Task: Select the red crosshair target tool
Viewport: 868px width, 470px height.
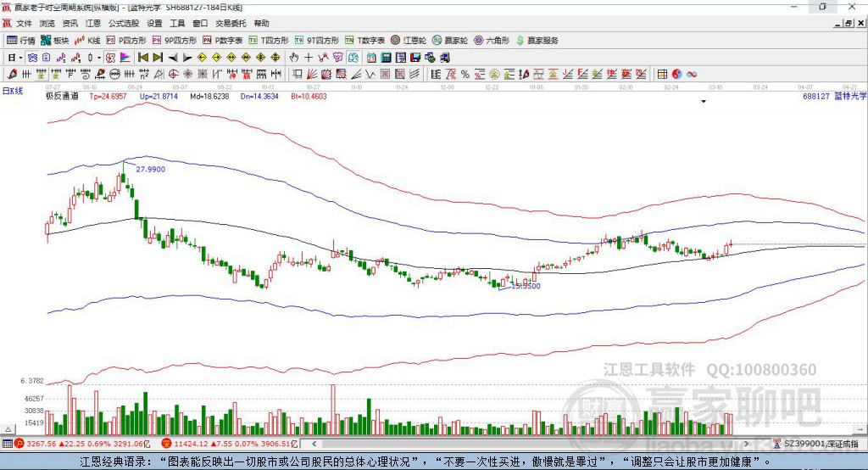Action: click(173, 74)
